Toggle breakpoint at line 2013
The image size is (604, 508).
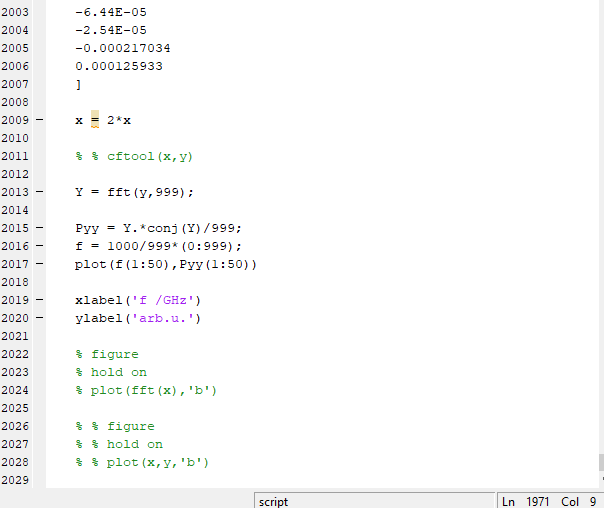tap(39, 192)
